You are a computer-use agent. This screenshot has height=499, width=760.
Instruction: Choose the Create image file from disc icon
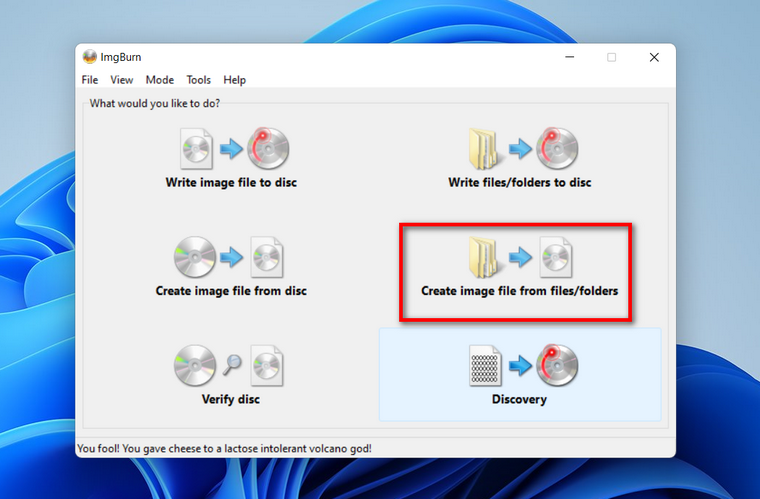click(x=229, y=257)
